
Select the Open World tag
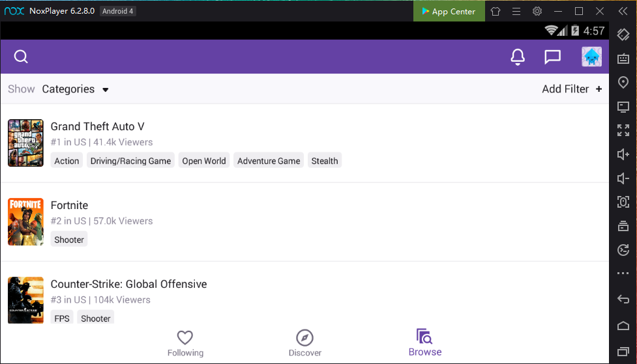204,161
